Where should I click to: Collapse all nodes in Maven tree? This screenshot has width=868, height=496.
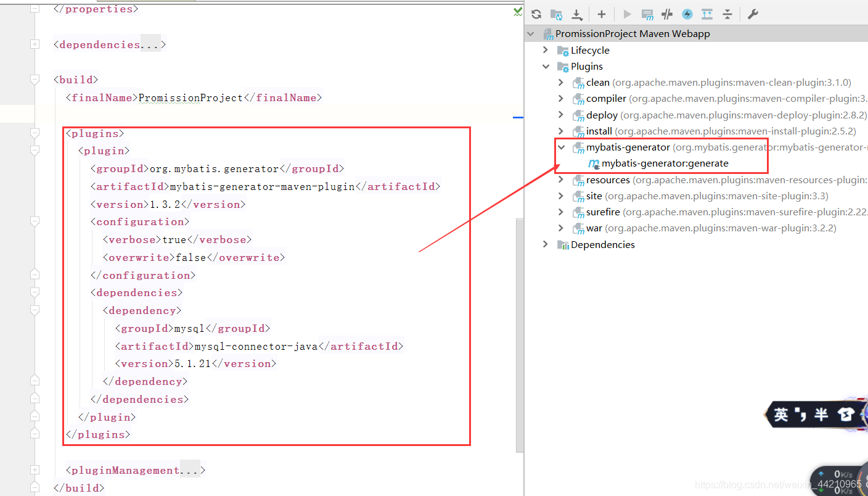pyautogui.click(x=727, y=14)
